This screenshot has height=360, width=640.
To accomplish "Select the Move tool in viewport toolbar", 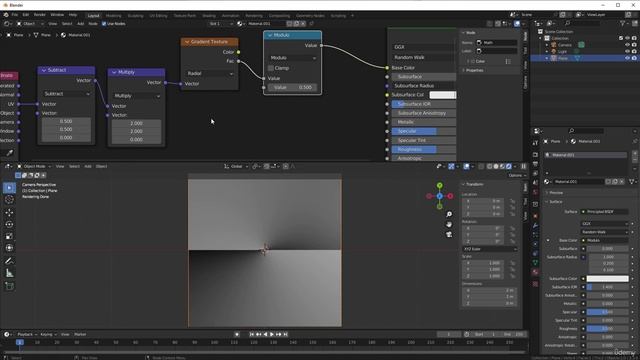I will (x=9, y=212).
